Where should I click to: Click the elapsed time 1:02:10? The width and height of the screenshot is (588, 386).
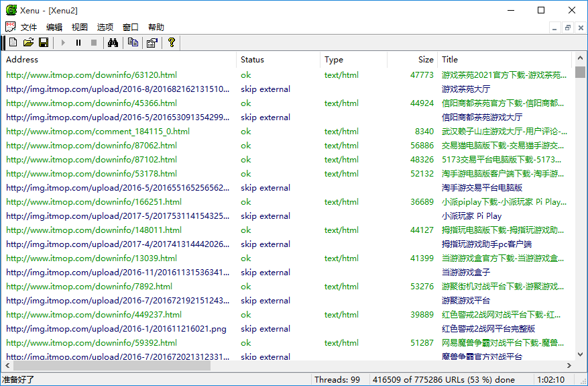[550, 379]
